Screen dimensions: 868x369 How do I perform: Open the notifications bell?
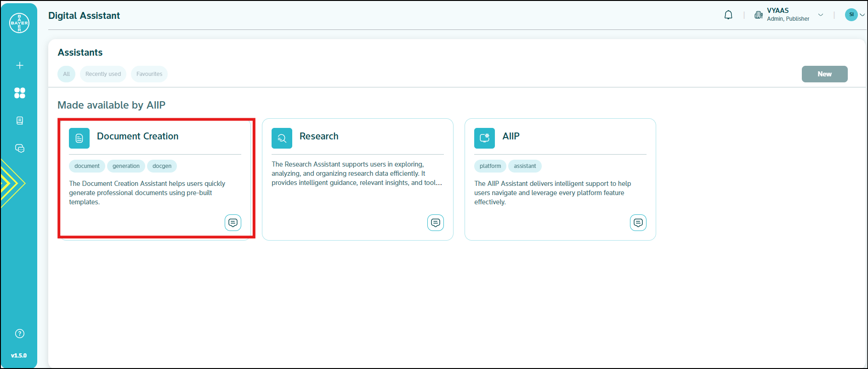coord(728,15)
